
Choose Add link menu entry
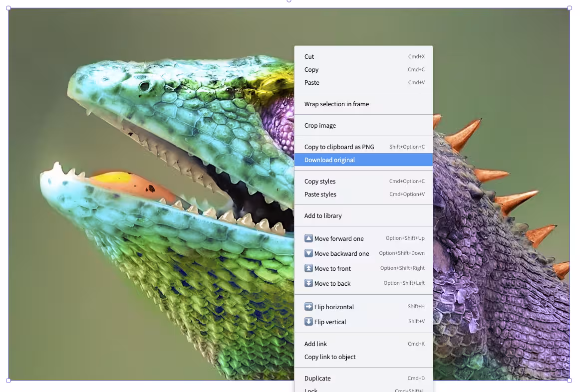(363, 344)
